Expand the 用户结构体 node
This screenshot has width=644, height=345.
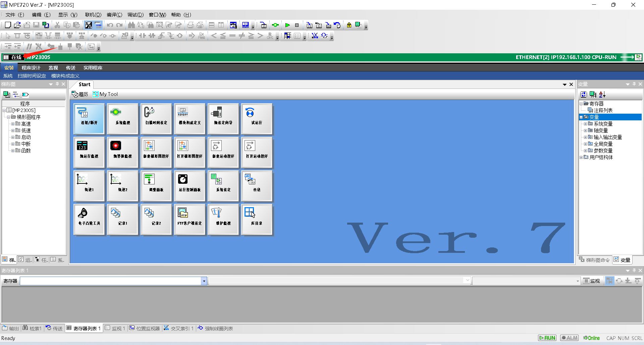click(581, 157)
